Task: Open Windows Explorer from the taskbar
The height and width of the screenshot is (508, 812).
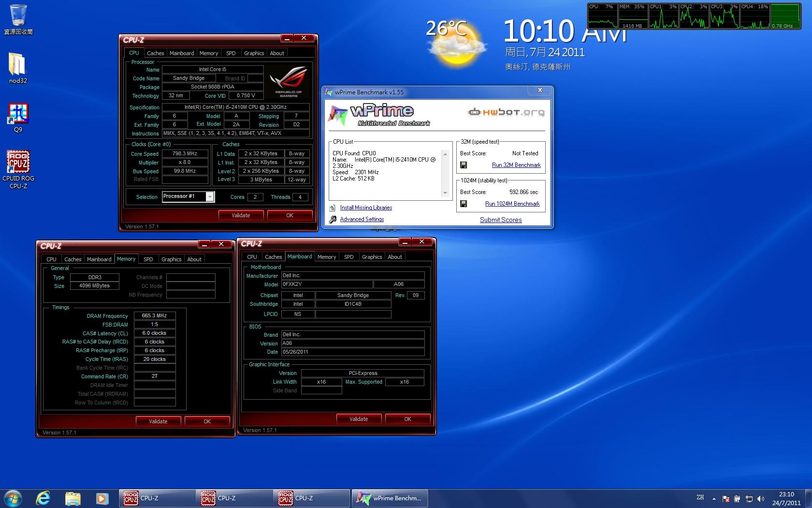Action: [72, 498]
